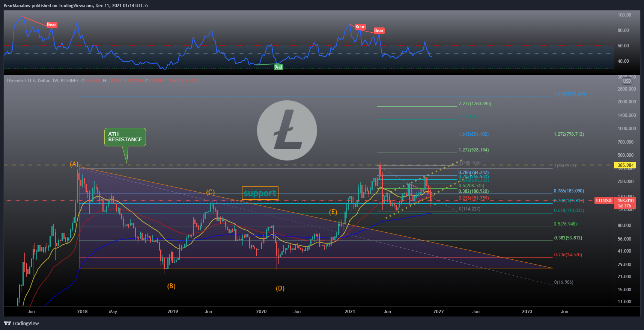
Task: Click the 100.00 level on oscillator scale
Action: (x=624, y=15)
